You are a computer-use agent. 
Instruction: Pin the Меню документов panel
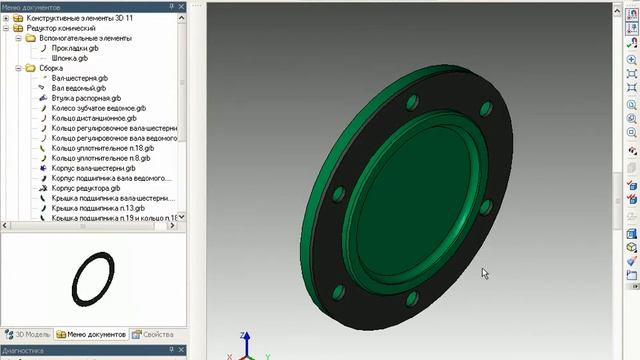(x=171, y=7)
